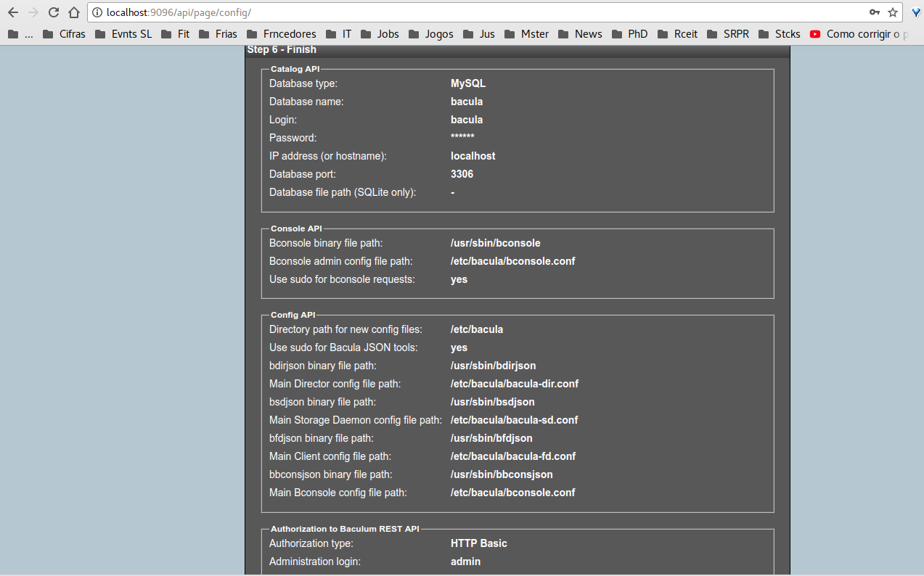Click the '/usr/sbin/bfdjson' path value
924x576 pixels.
coord(491,438)
